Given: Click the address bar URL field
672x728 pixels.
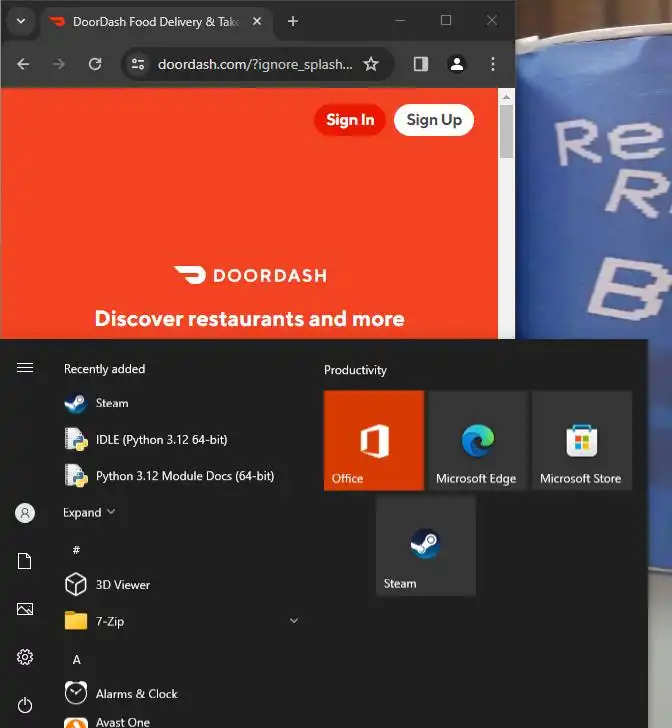Looking at the screenshot, I should click(254, 64).
